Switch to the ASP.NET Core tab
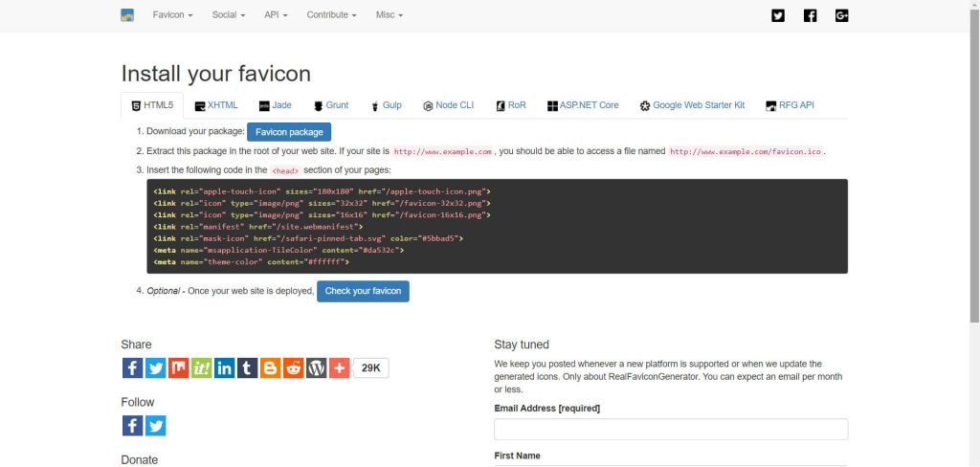Image resolution: width=980 pixels, height=467 pixels. [x=583, y=105]
